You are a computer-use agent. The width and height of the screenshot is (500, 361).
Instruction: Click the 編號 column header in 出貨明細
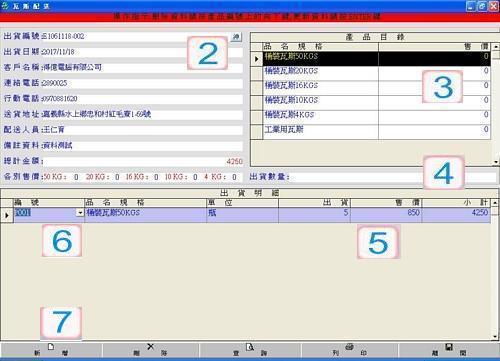[49, 202]
